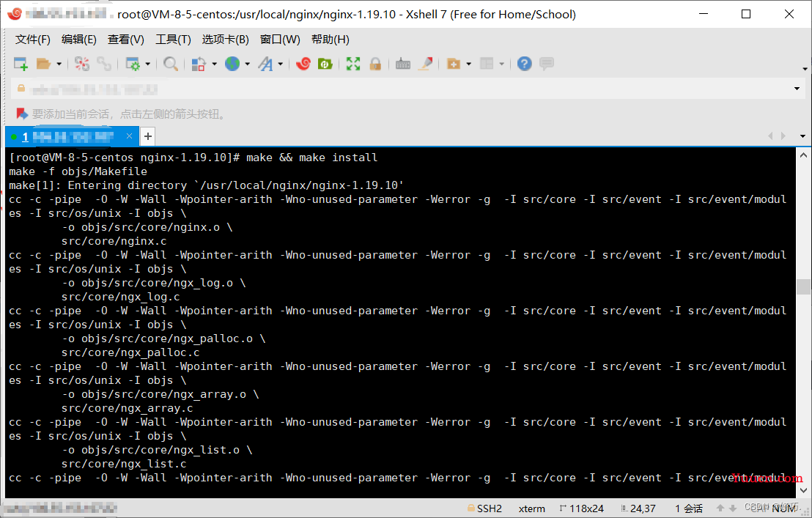
Task: Click the terminal vertical scrollbar thumb
Action: tap(803, 286)
